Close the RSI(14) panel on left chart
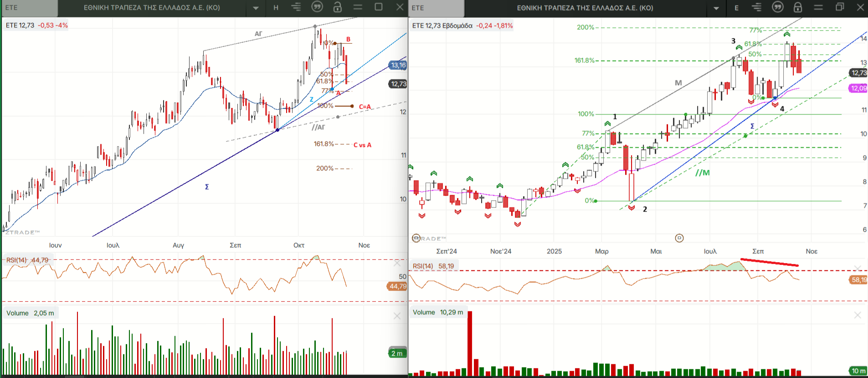868x378 pixels. 397,263
